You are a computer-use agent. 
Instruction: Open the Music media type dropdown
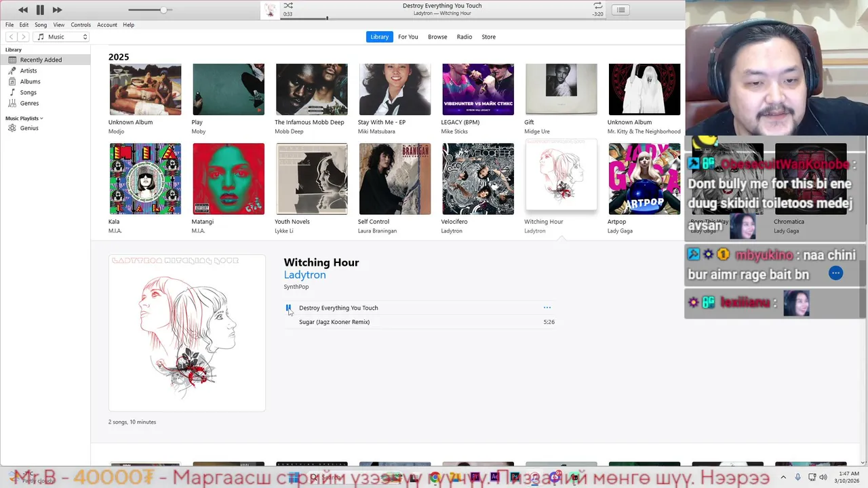pos(62,37)
